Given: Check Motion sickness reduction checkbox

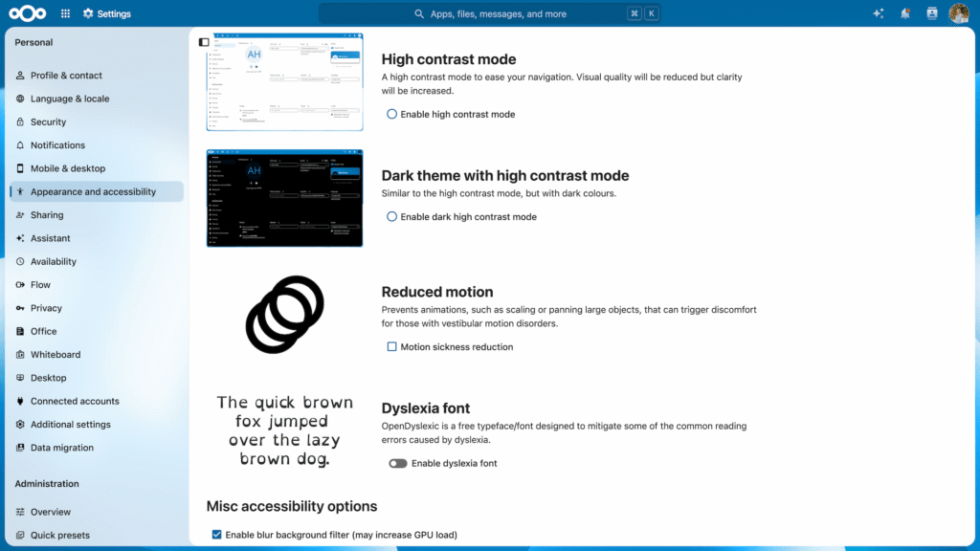Looking at the screenshot, I should [x=391, y=346].
